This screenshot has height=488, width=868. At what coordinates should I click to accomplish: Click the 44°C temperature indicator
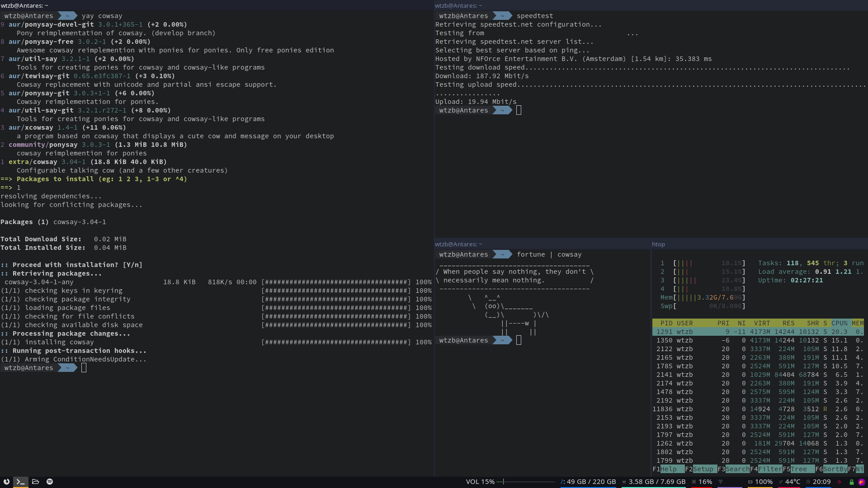789,482
